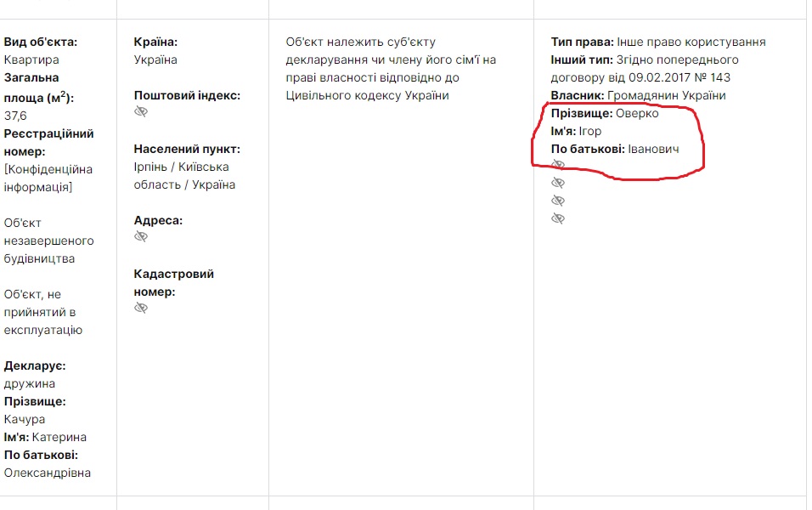Click the owner surname Оверко

click(637, 114)
